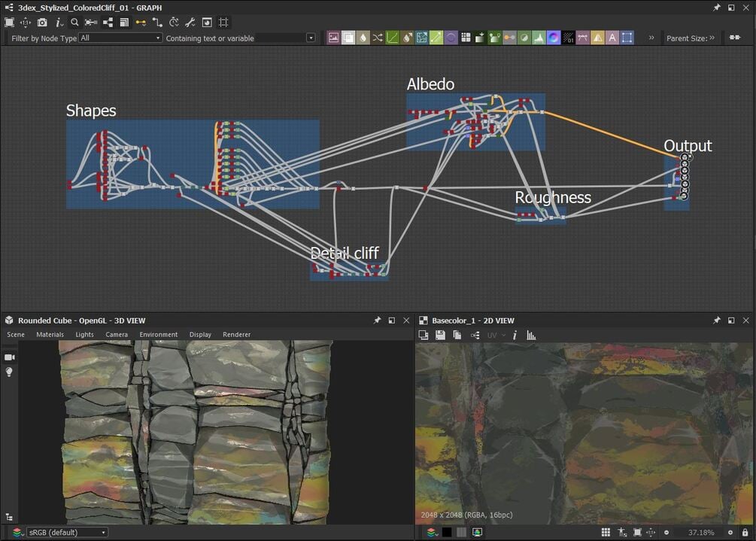This screenshot has height=541, width=756.
Task: Add a Pixel Processor node
Action: coord(568,38)
